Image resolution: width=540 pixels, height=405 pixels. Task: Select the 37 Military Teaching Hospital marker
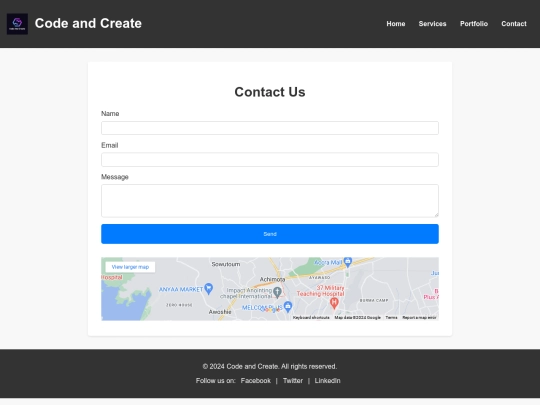334,303
